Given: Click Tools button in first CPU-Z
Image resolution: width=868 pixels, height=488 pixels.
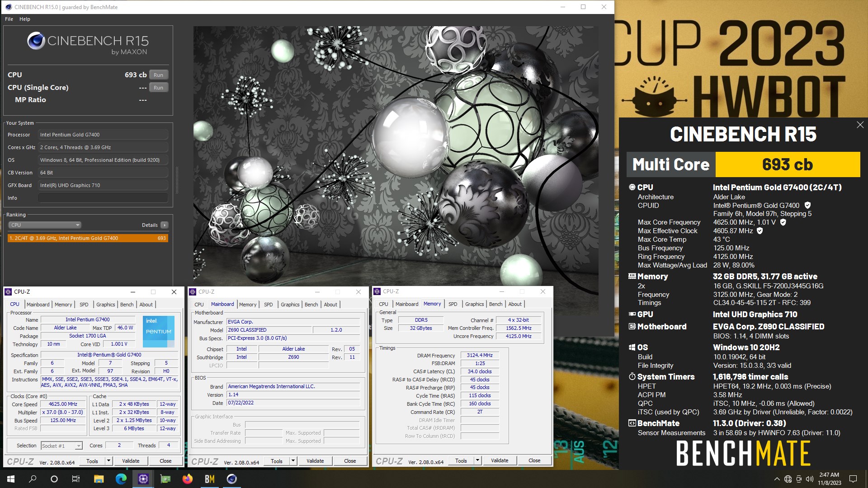Looking at the screenshot, I should [92, 461].
